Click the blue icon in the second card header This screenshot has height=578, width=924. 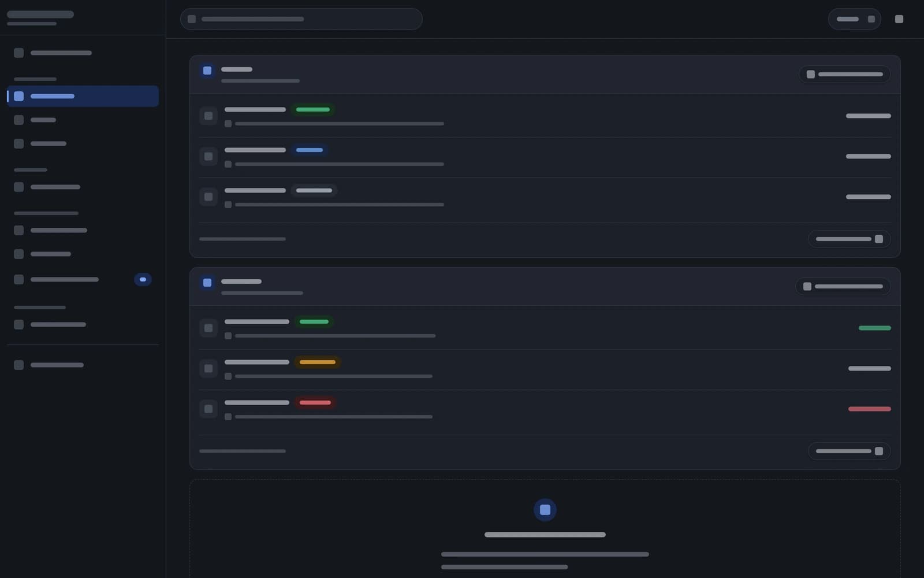click(x=207, y=283)
